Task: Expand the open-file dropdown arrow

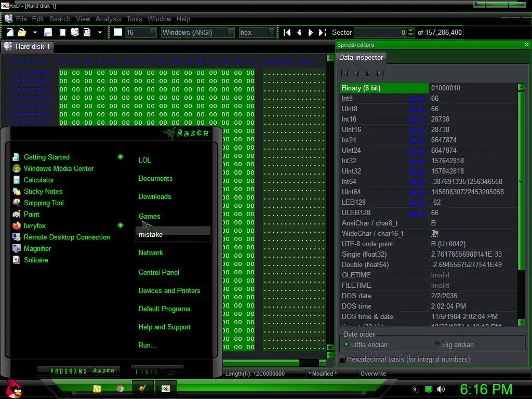Action: (35, 32)
